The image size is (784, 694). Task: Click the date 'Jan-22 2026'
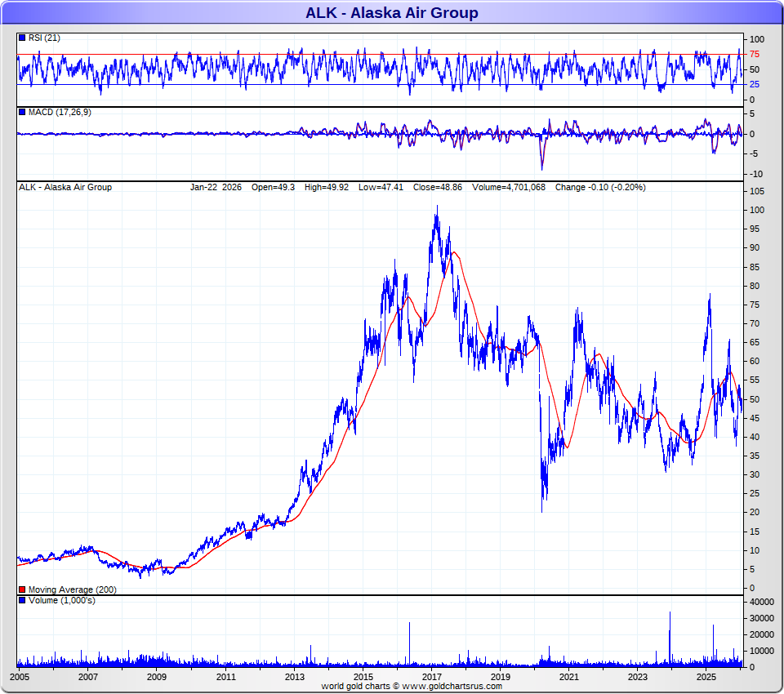pos(216,187)
